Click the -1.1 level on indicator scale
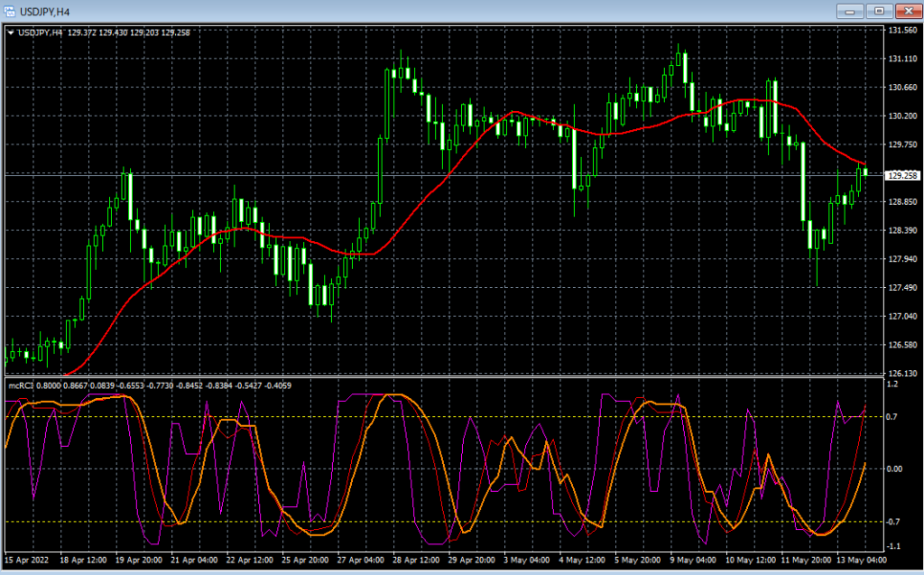Screen dimensions: 924x575 point(895,547)
